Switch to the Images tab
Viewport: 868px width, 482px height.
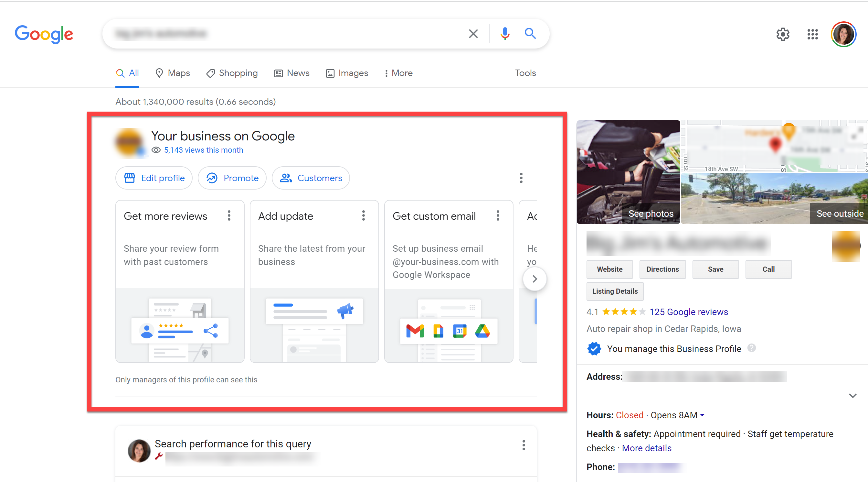pos(347,73)
